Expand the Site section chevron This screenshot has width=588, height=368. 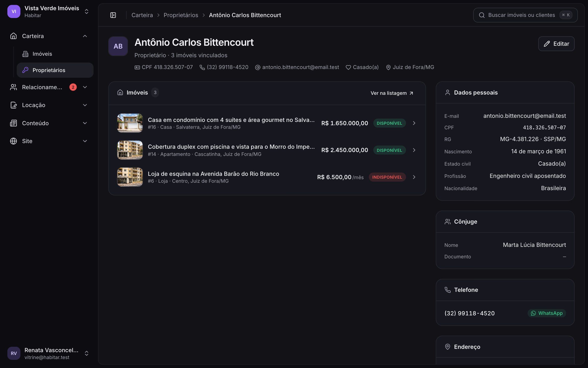[x=85, y=141]
